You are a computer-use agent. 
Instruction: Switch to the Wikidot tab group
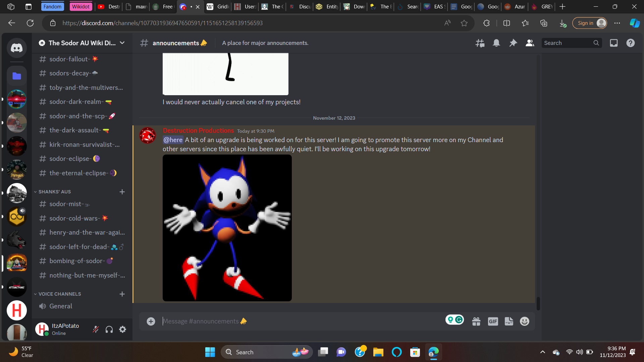[x=81, y=6]
